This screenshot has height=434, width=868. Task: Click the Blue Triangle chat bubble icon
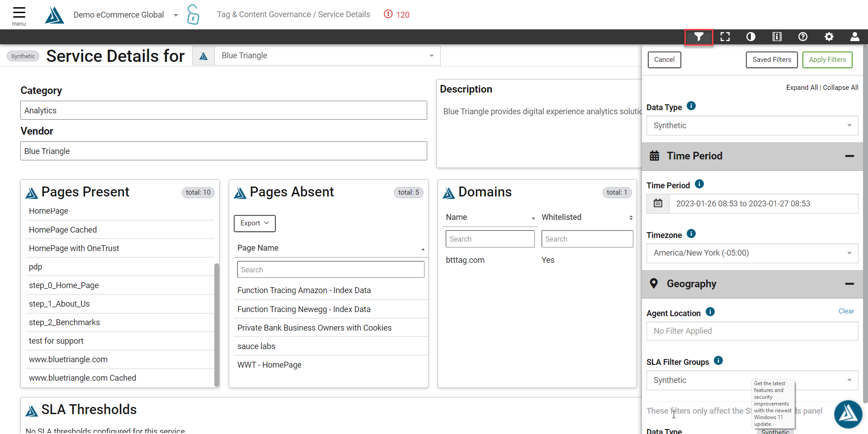848,414
